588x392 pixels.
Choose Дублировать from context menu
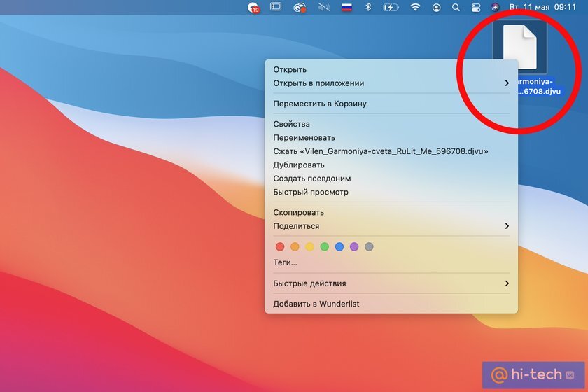click(391, 164)
